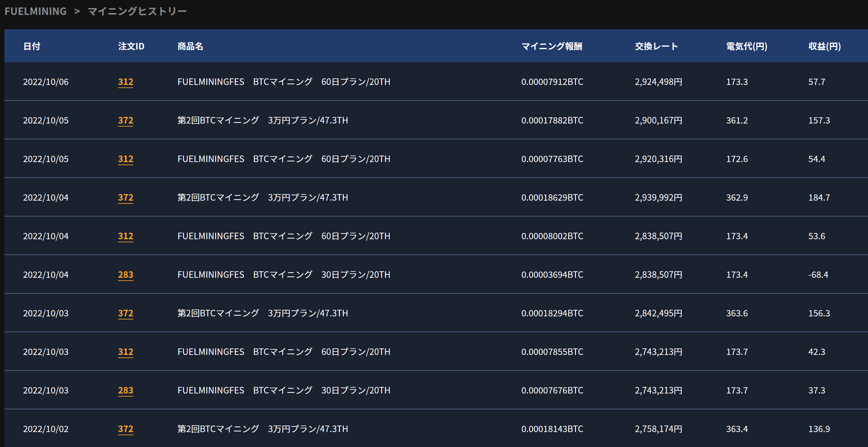Open order ID 283 for 2022/10/03

(x=125, y=390)
